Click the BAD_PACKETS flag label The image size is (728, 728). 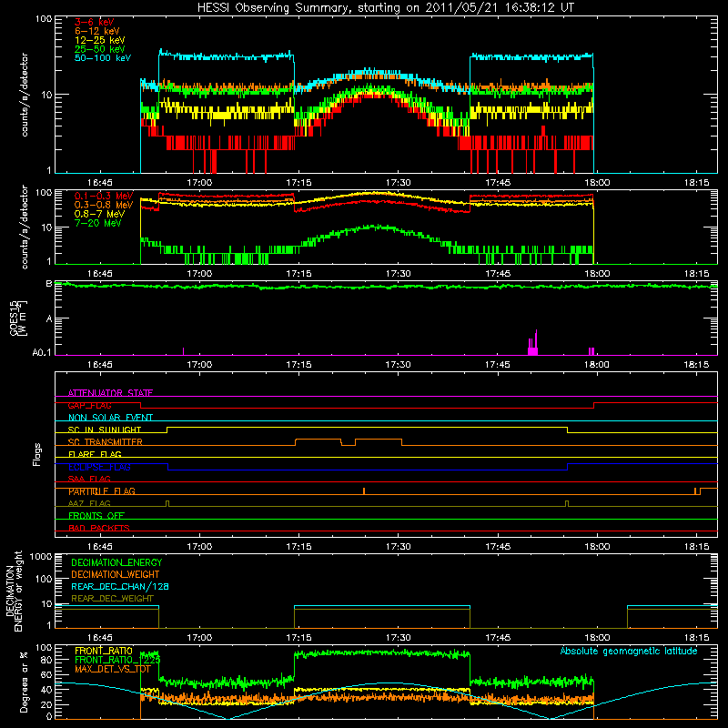[x=99, y=528]
